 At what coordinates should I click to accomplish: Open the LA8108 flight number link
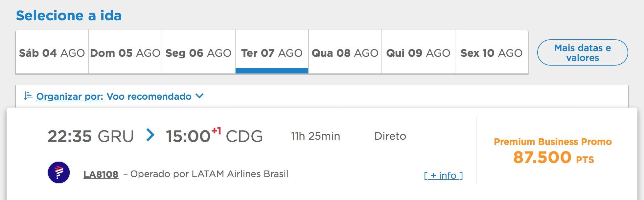(x=101, y=174)
